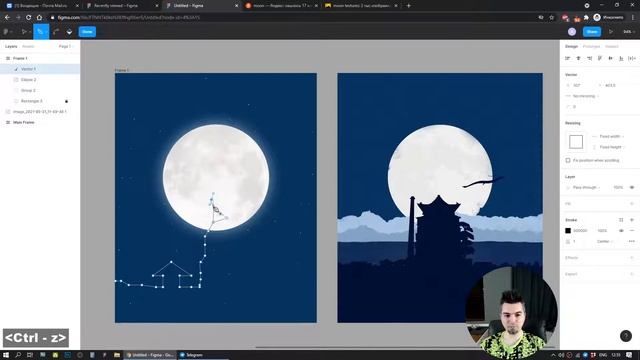The width and height of the screenshot is (640, 360).
Task: Select the Move tool in toolbar
Action: click(x=24, y=31)
